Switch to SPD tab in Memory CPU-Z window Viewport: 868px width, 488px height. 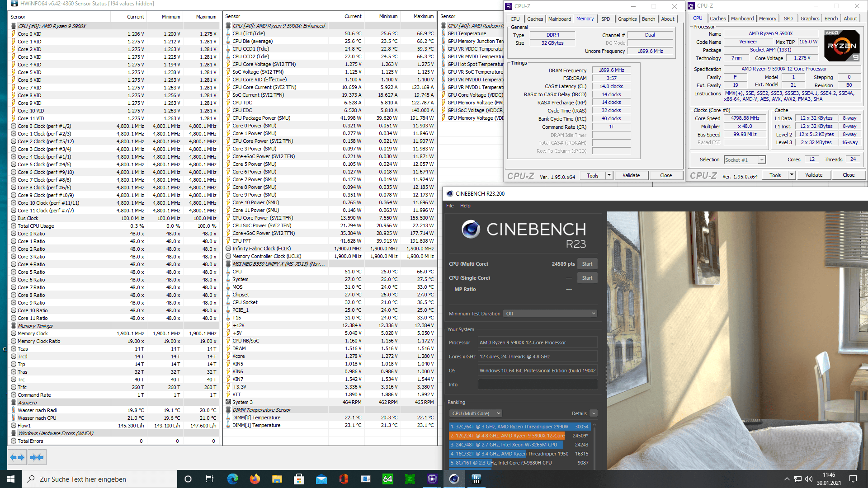click(605, 19)
